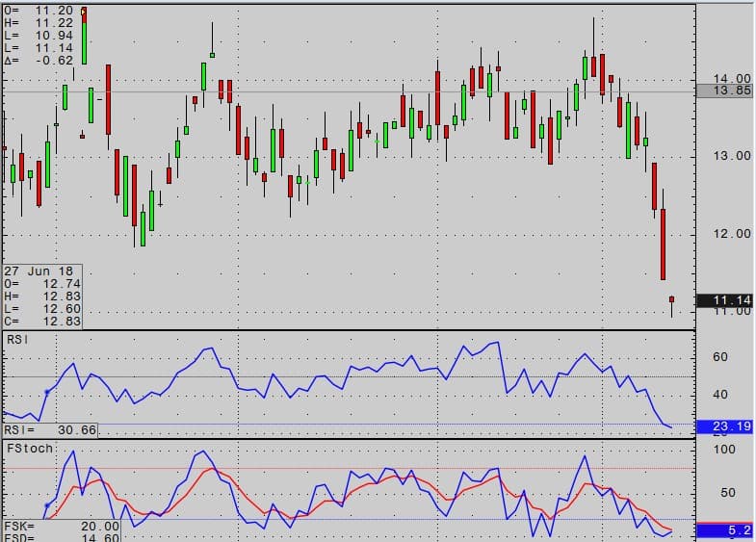Click the RSI= 30.66 readout
This screenshot has width=756, height=542.
coord(50,429)
